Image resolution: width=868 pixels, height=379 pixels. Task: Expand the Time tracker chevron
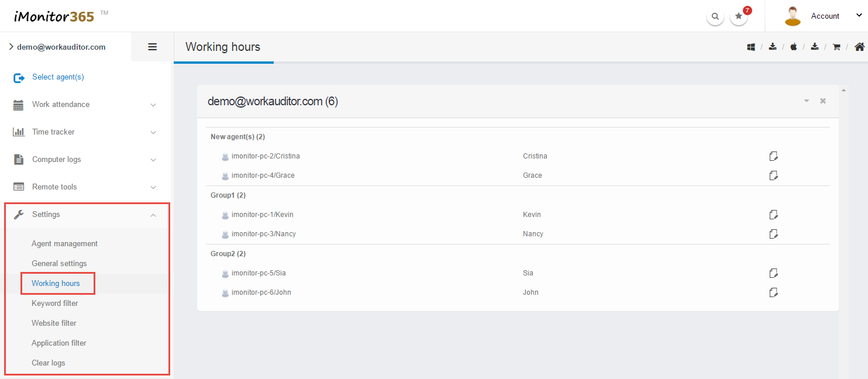click(153, 133)
